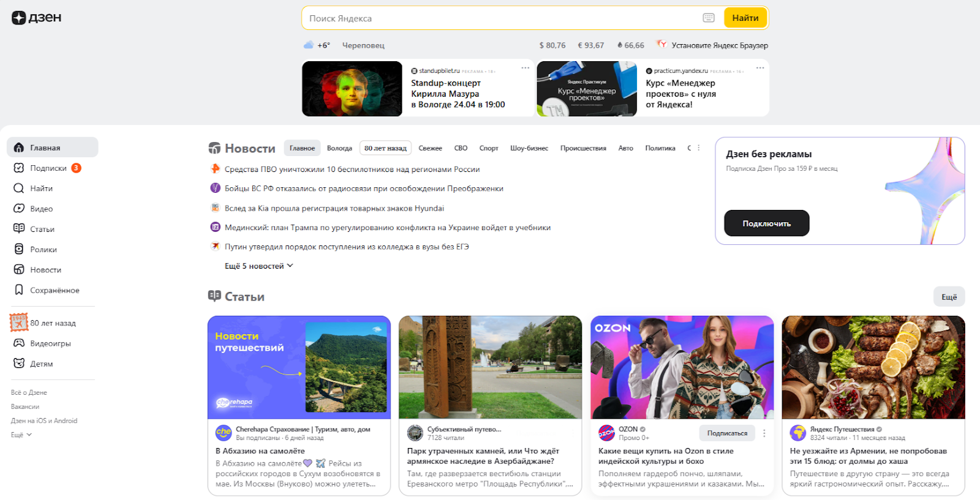Image resolution: width=980 pixels, height=500 pixels.
Task: Open more options on OZON card
Action: 764,433
